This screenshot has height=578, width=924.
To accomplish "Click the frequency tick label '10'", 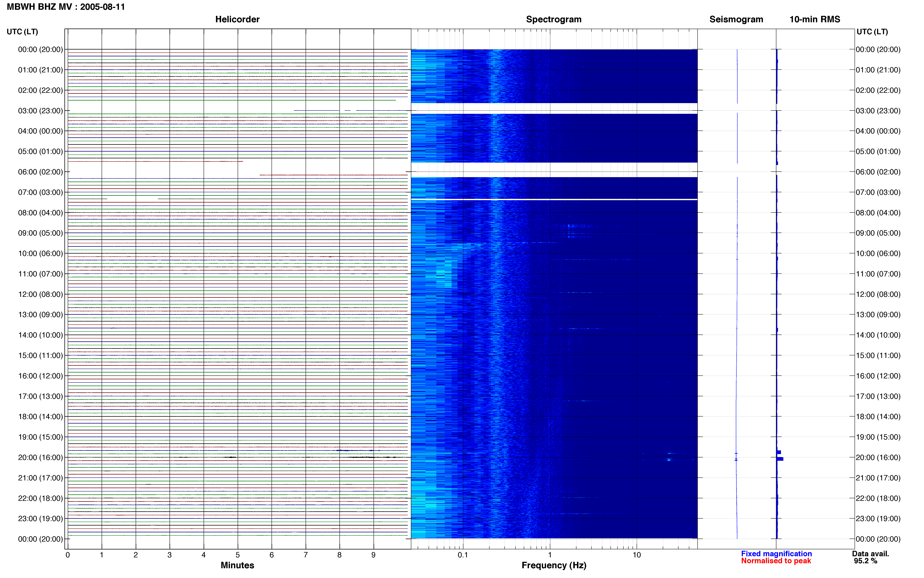I will (x=636, y=555).
